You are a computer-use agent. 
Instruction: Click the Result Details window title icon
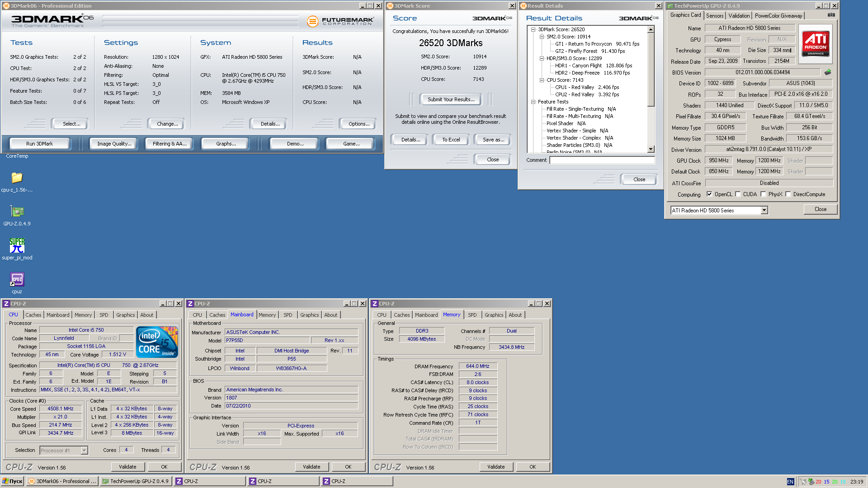[x=524, y=6]
